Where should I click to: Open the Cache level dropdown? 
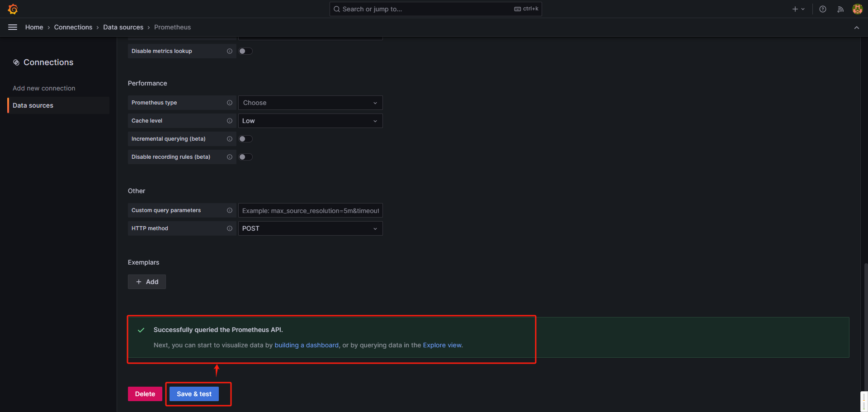[311, 121]
